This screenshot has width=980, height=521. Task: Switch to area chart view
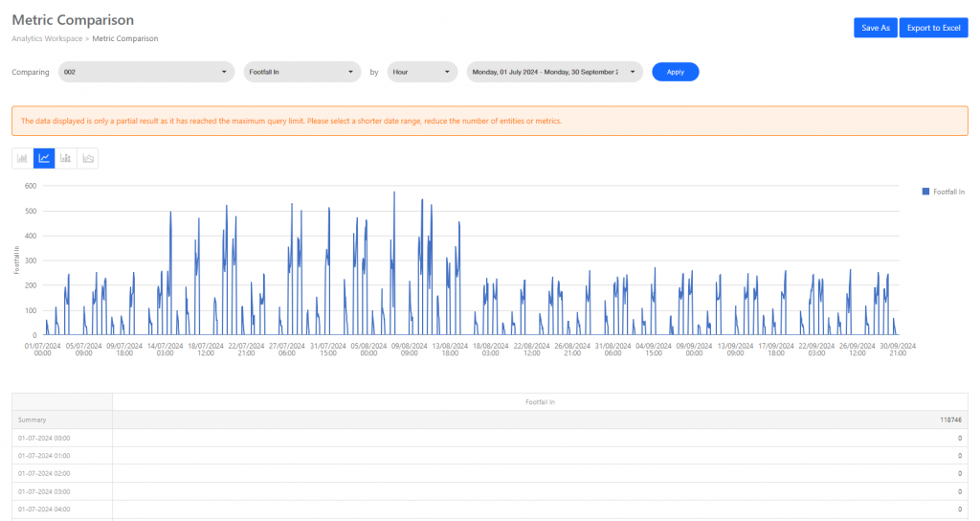coord(88,158)
